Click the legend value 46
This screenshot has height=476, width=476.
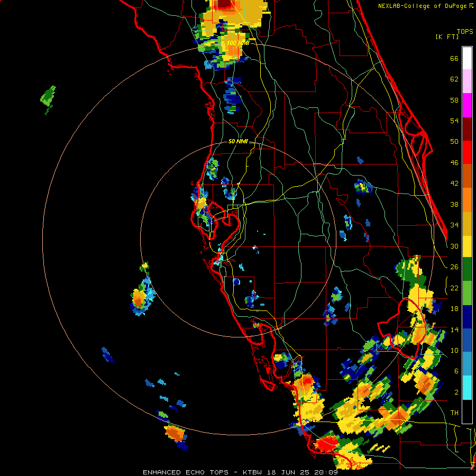[x=454, y=163]
